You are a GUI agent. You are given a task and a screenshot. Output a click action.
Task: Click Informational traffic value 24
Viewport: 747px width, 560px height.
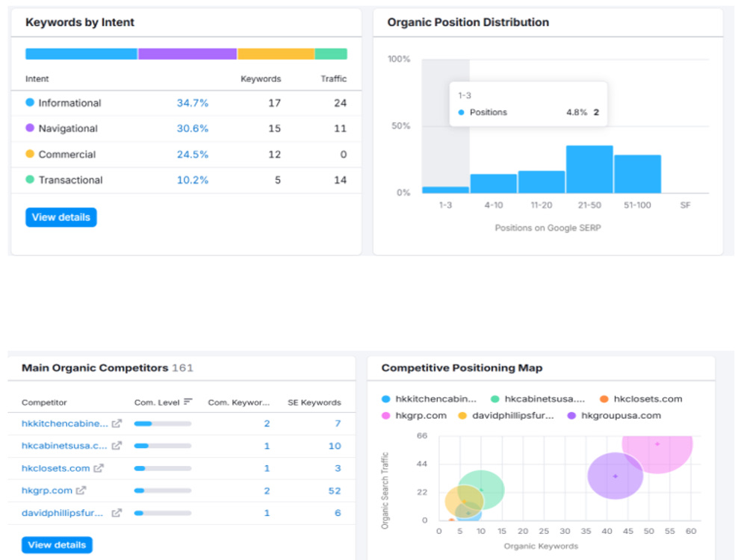[x=340, y=103]
